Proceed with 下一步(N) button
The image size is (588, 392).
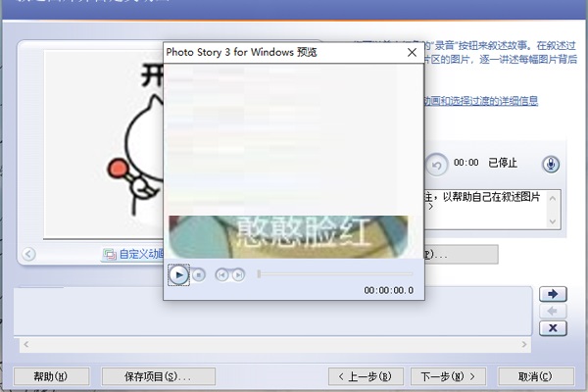[448, 376]
